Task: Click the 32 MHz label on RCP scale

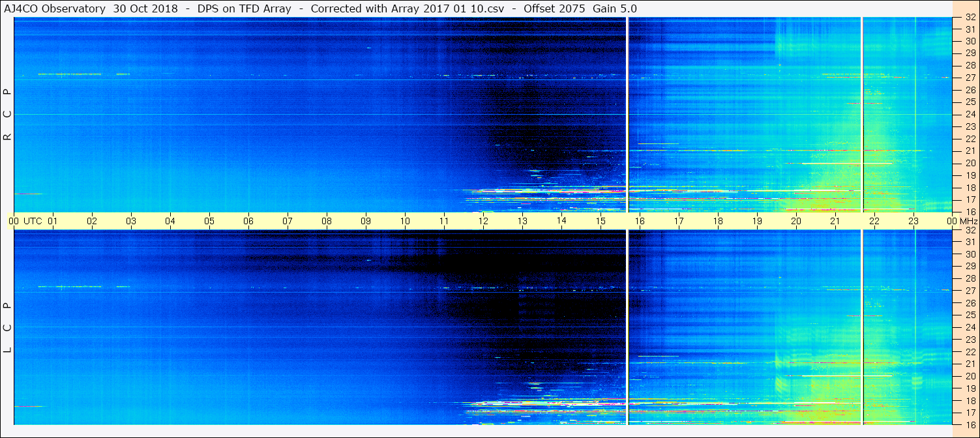Action: [x=970, y=18]
